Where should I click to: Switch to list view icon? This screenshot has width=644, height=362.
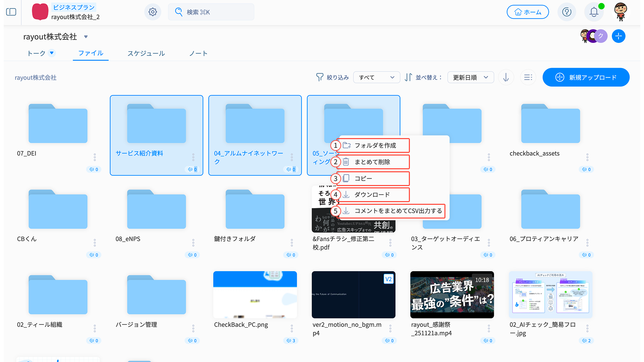tap(528, 77)
